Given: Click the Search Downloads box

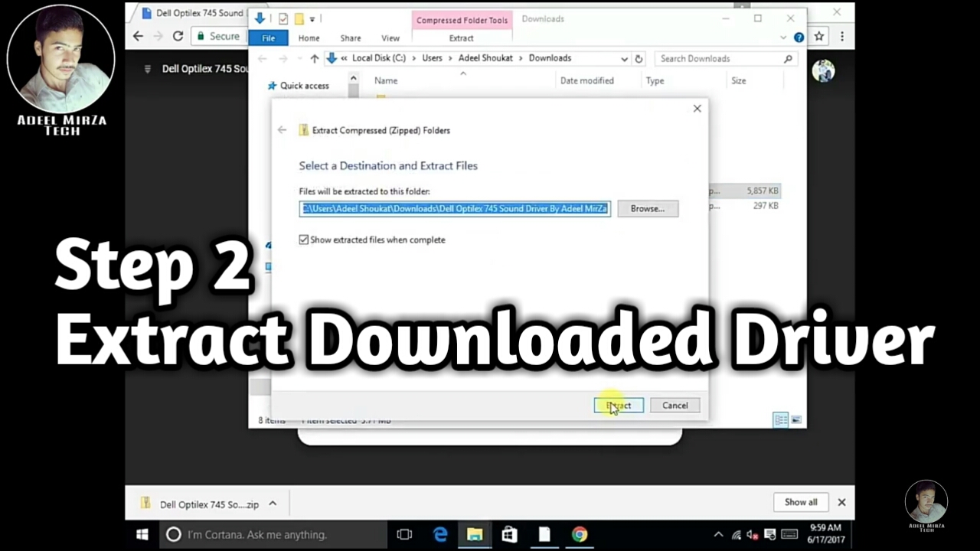Looking at the screenshot, I should (726, 58).
